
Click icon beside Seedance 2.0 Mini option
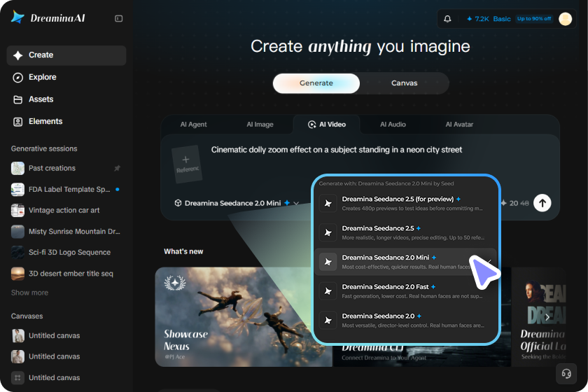328,262
